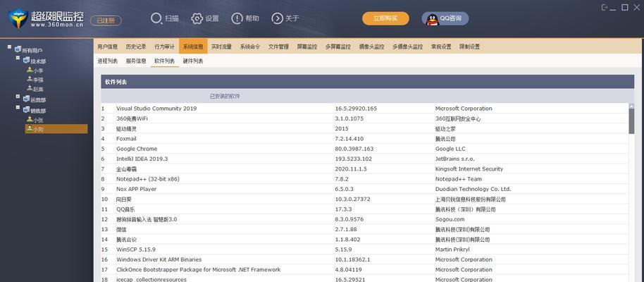Viewport: 644px width, 282px height.
Task: Collapse the 技术部 department node
Action: click(18, 58)
